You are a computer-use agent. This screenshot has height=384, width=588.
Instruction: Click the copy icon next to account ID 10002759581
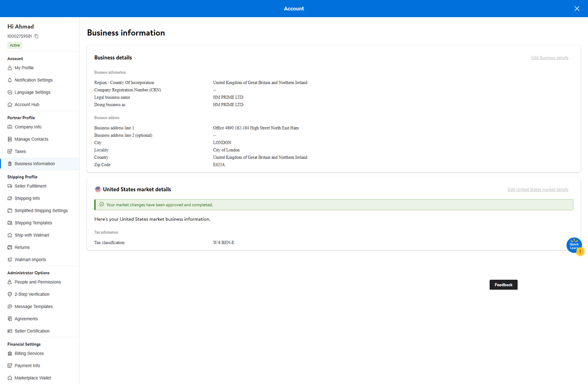click(x=37, y=36)
